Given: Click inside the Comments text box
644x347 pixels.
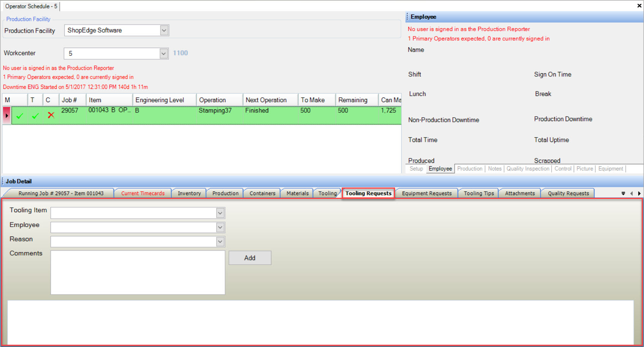Looking at the screenshot, I should [138, 272].
